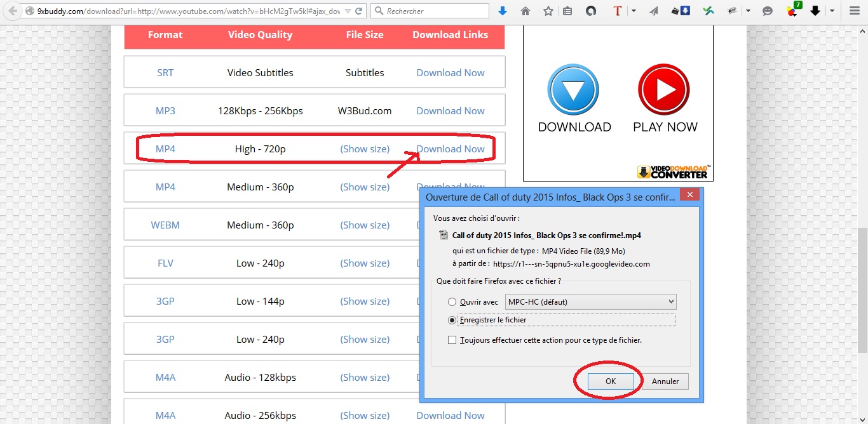Show size for WEBM Medium - 360p
This screenshot has width=868, height=424.
click(x=365, y=225)
